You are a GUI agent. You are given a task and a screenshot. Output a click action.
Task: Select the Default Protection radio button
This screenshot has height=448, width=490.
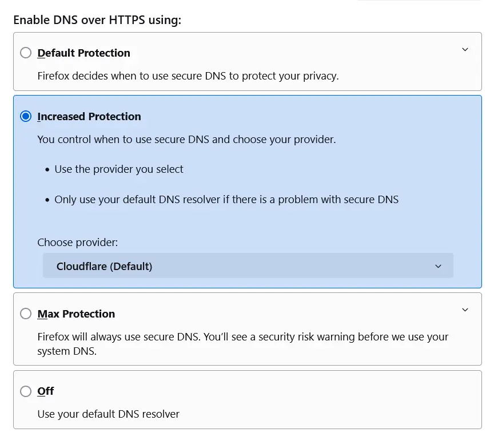coord(26,53)
